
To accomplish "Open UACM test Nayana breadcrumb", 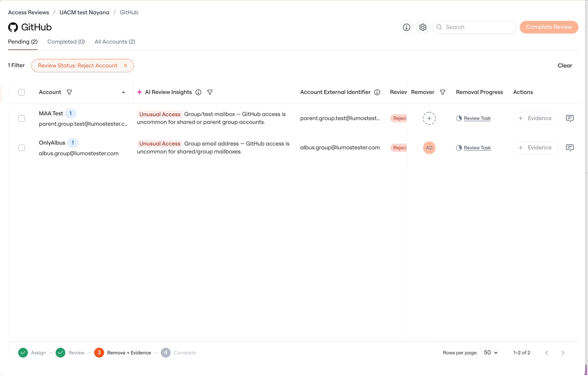I will point(84,12).
